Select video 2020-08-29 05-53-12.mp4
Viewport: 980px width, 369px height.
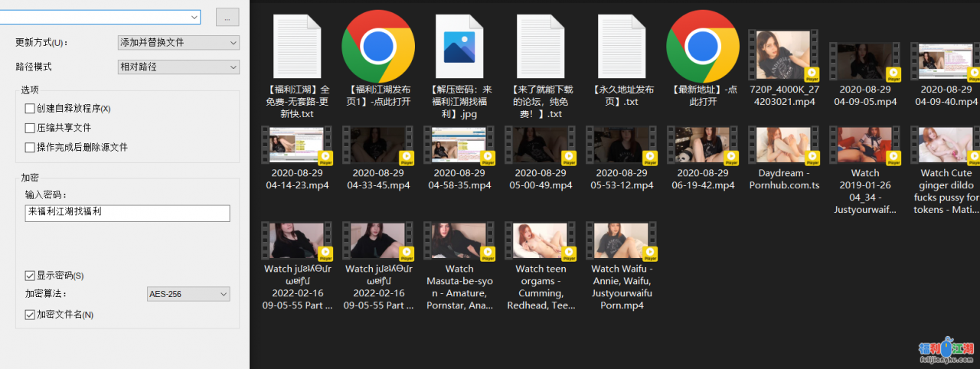621,146
